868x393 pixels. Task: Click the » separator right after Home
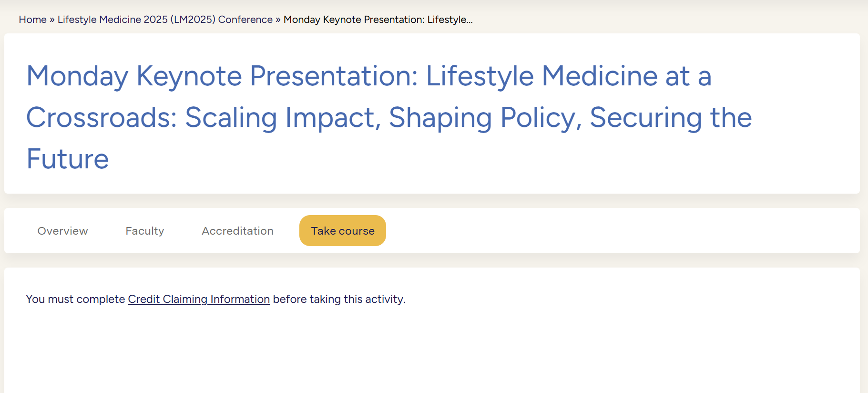click(52, 20)
